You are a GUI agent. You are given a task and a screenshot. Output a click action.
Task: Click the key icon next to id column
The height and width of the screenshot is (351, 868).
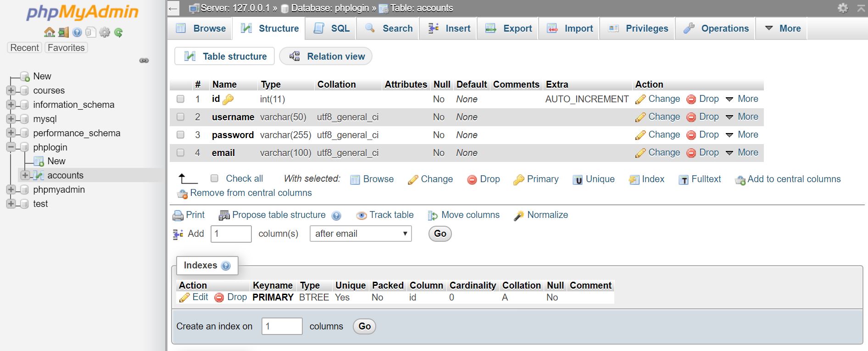pos(228,99)
